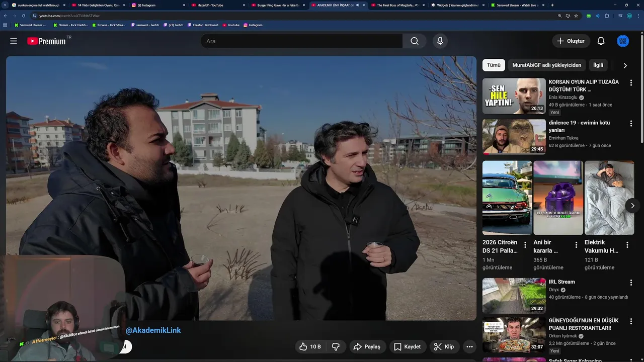The image size is (644, 362).
Task: Switch to Burger King Gave Her tab
Action: pos(278,5)
